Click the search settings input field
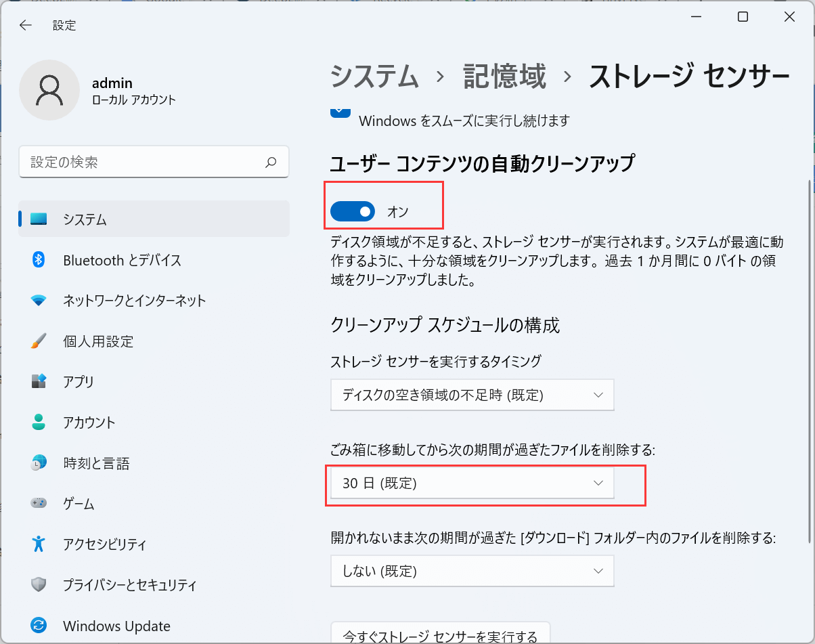 (154, 162)
